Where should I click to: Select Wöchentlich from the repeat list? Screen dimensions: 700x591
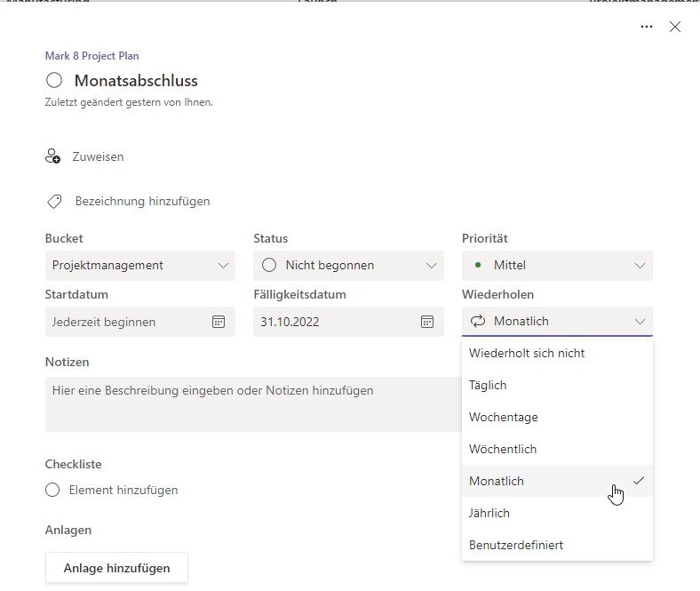[x=503, y=449]
